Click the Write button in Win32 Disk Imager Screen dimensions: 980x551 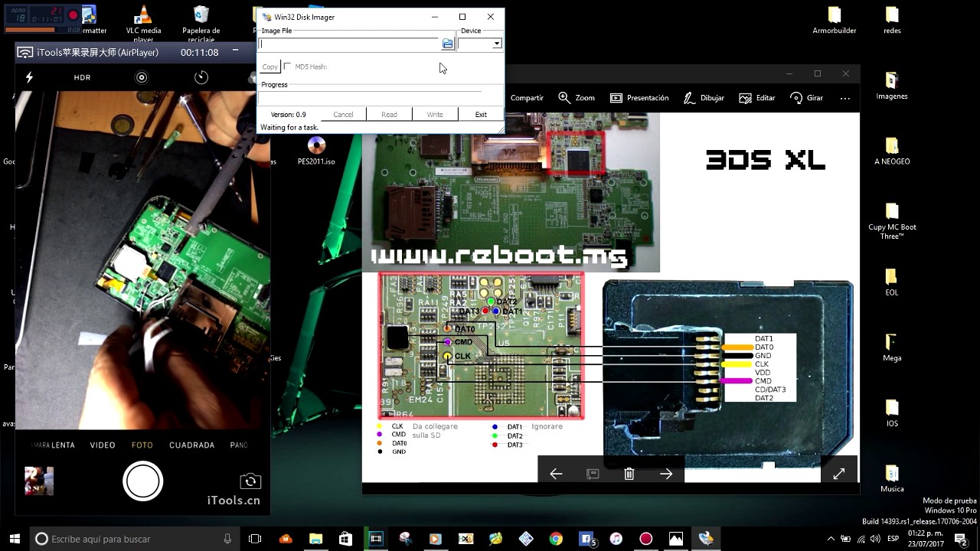[x=435, y=115]
